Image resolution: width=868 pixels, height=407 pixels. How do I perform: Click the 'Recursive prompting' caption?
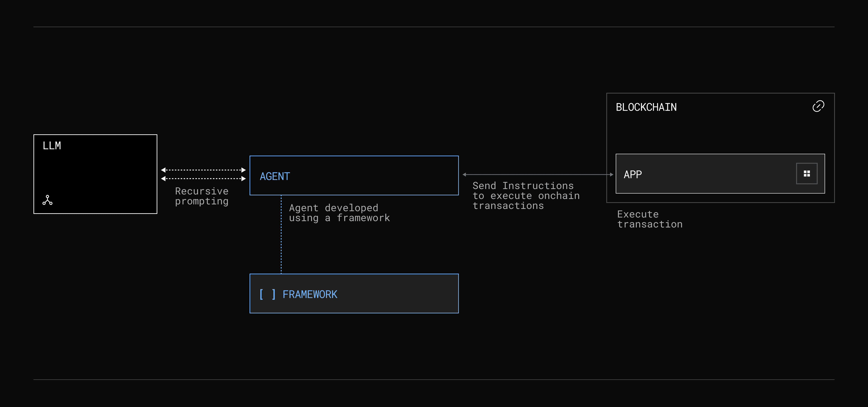(201, 196)
